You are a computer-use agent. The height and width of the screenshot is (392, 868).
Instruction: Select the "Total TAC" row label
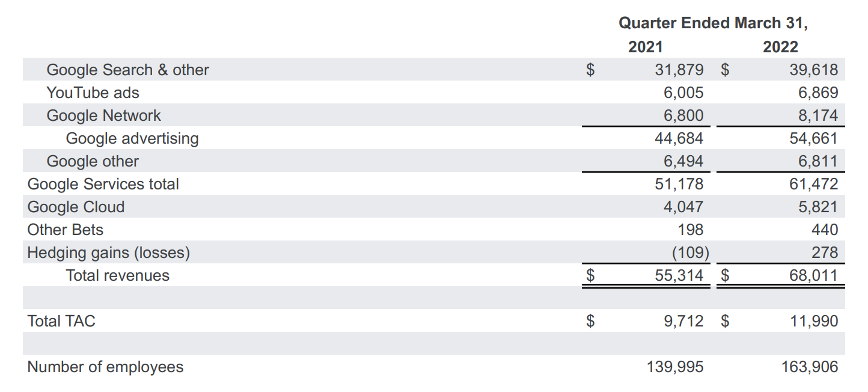(61, 321)
